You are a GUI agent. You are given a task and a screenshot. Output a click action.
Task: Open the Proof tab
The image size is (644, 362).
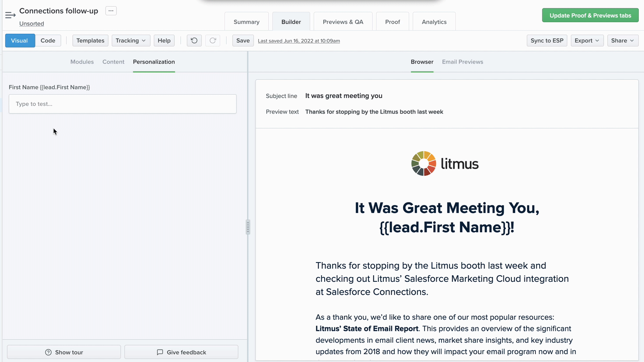(x=393, y=21)
